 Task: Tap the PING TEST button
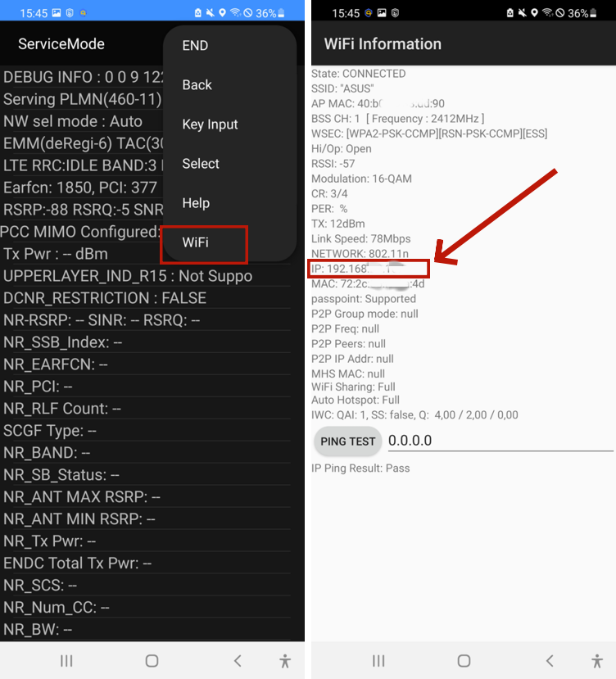pos(348,441)
